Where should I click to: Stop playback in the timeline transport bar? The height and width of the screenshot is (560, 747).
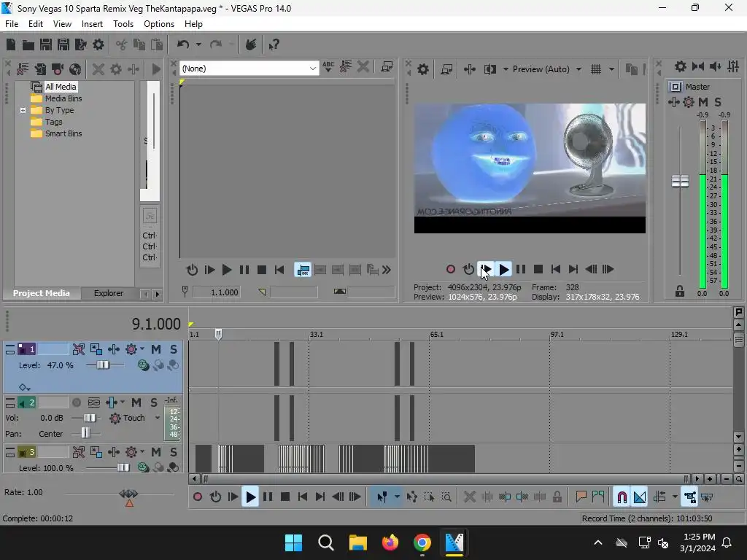point(285,497)
